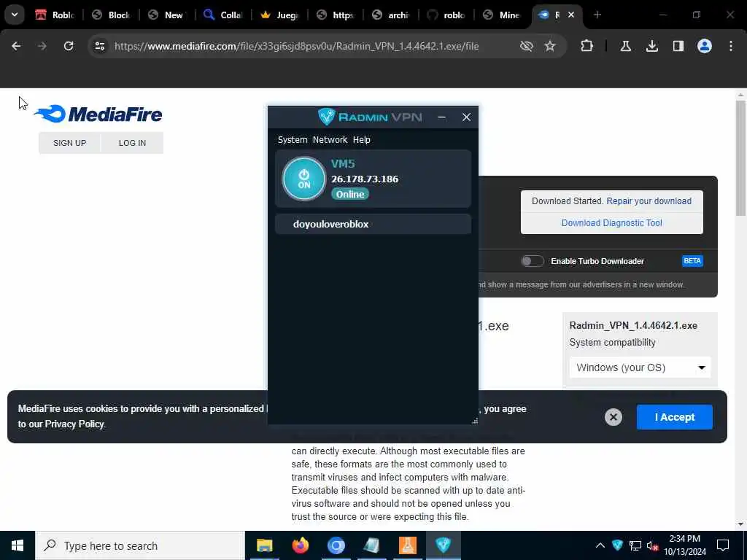Toggle the browser side panel icon

678,46
